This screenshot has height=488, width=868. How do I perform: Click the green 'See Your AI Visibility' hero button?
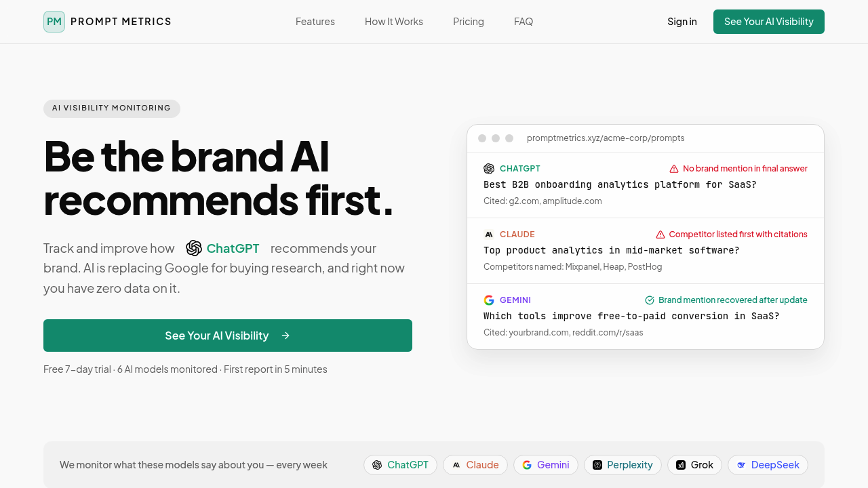[x=227, y=335]
